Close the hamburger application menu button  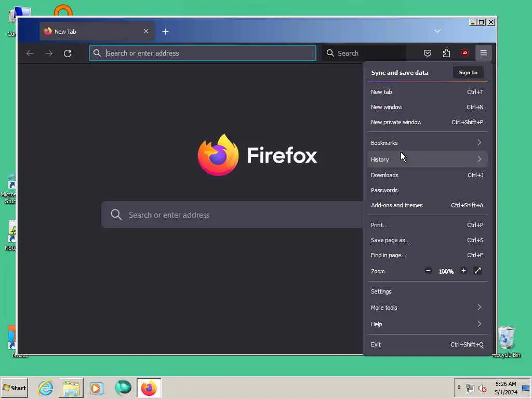(x=484, y=53)
